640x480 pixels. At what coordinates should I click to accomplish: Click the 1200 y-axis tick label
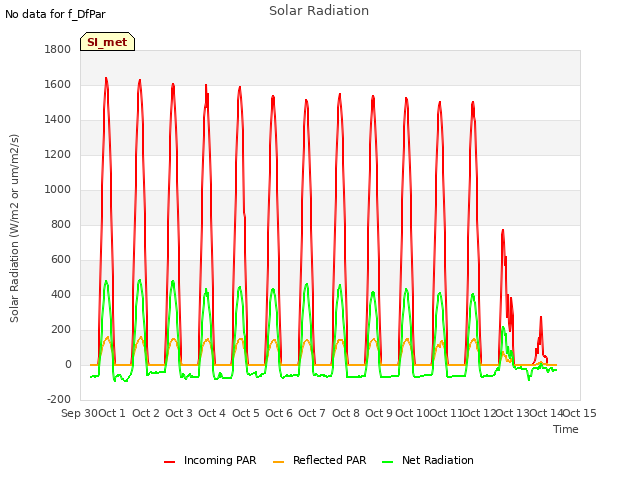click(x=58, y=155)
